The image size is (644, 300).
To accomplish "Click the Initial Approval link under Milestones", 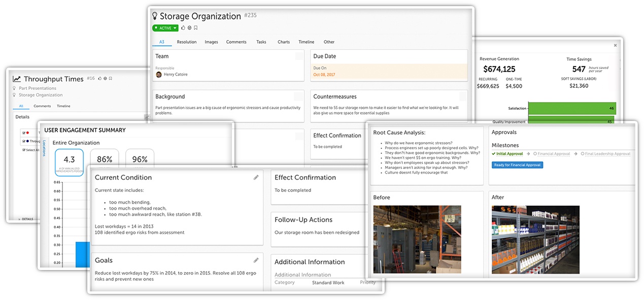I will pos(509,154).
